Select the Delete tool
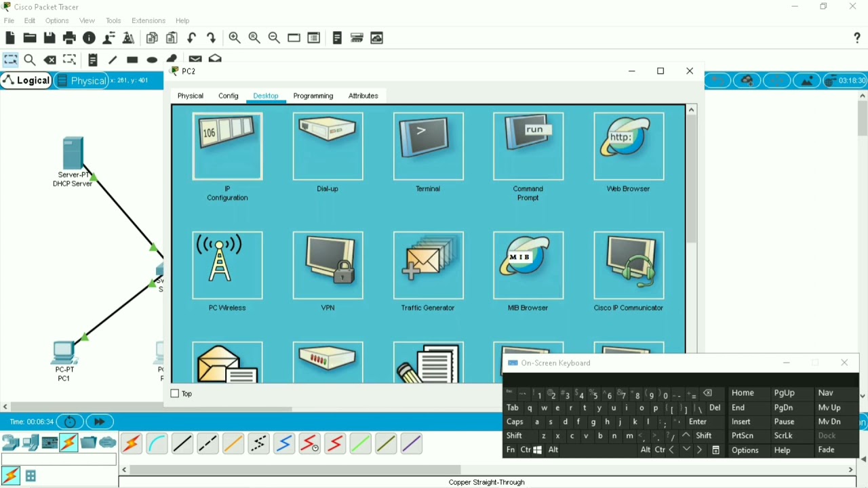This screenshot has width=868, height=488. 50,60
